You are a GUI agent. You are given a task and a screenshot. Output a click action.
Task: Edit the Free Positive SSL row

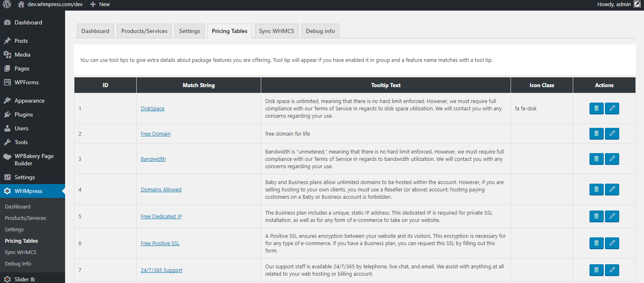[612, 243]
